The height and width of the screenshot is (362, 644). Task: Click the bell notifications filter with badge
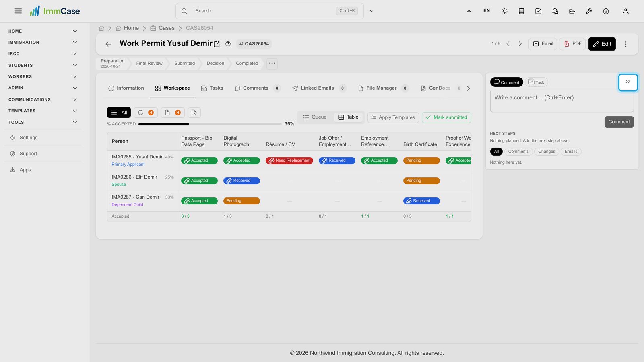coord(146,113)
